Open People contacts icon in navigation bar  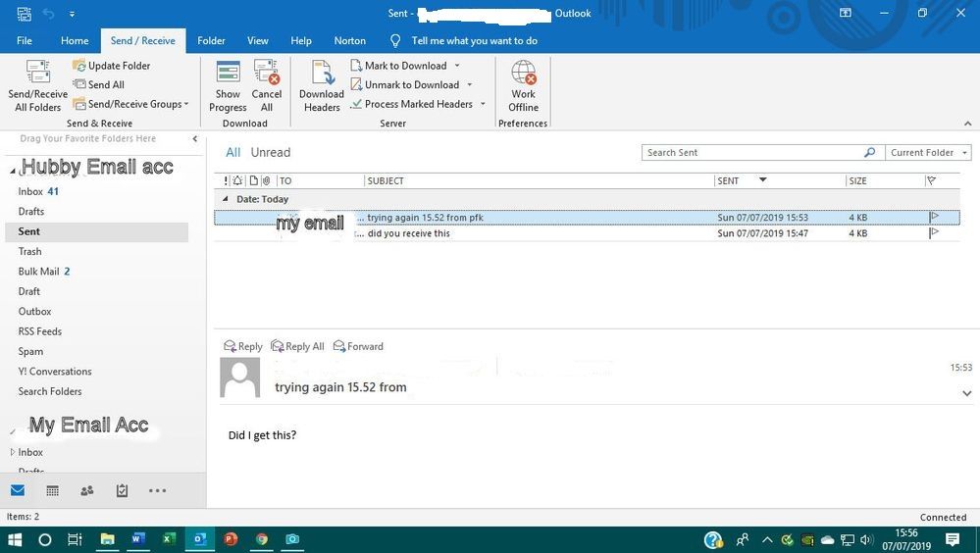(87, 490)
